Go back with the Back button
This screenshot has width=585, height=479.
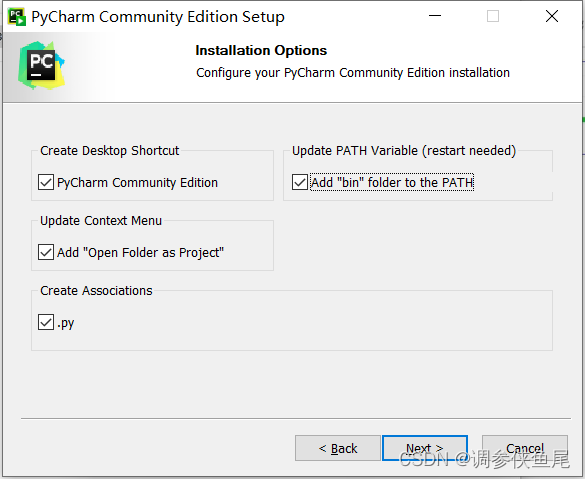coord(338,448)
